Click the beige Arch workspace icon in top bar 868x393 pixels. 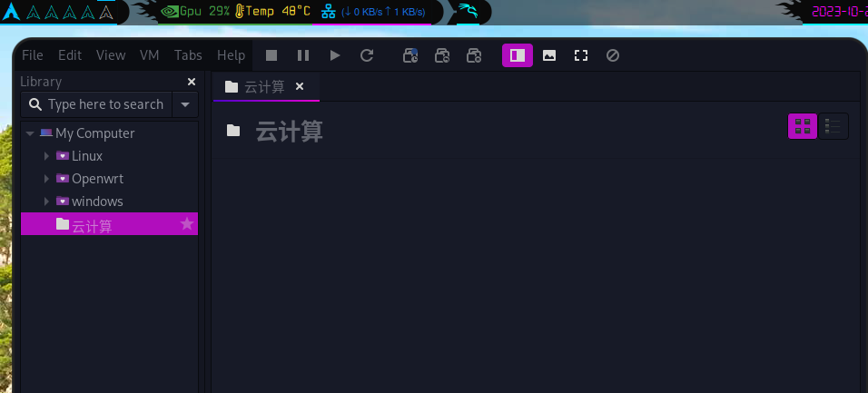click(105, 12)
